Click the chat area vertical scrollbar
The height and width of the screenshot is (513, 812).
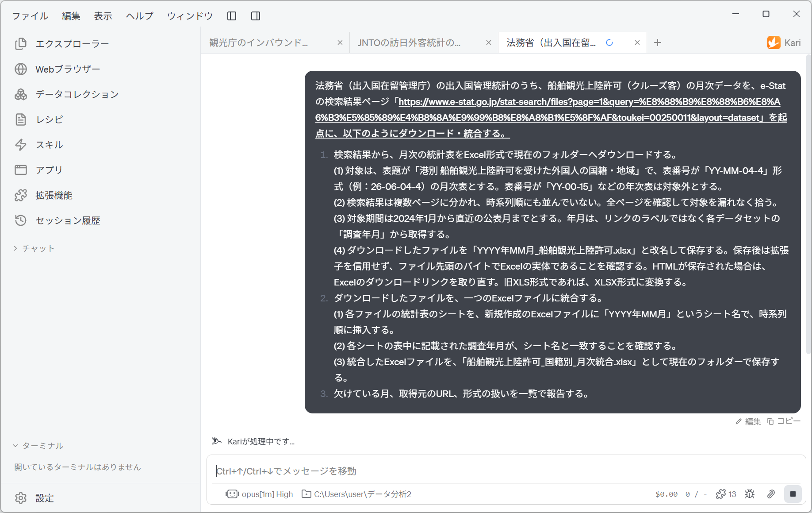point(808,204)
